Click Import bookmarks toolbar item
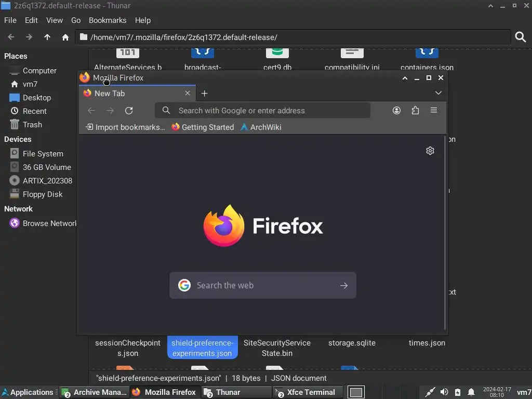The image size is (532, 399). [x=125, y=127]
